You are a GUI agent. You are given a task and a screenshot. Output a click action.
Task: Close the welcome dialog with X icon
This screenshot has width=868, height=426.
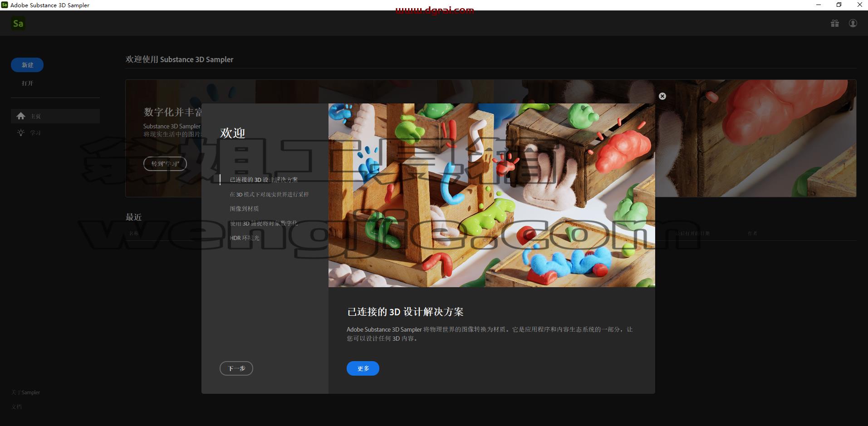[662, 96]
